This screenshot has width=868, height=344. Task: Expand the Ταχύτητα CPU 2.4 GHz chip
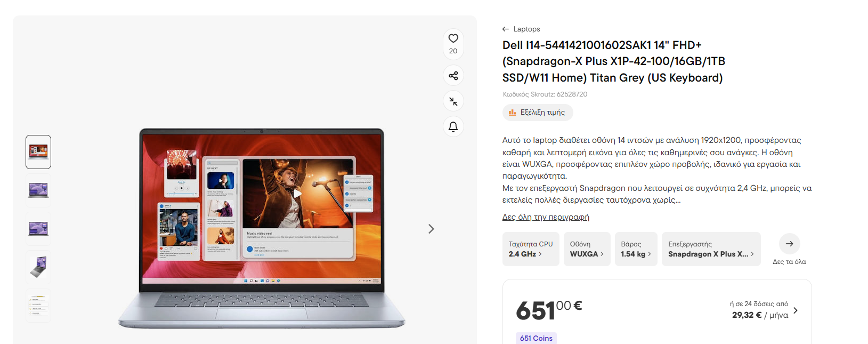click(531, 249)
